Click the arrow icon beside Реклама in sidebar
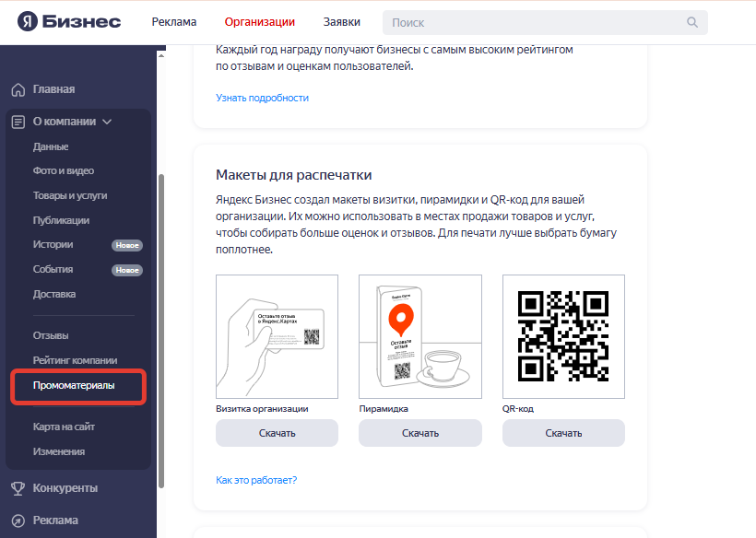This screenshot has width=756, height=538. coord(18,520)
